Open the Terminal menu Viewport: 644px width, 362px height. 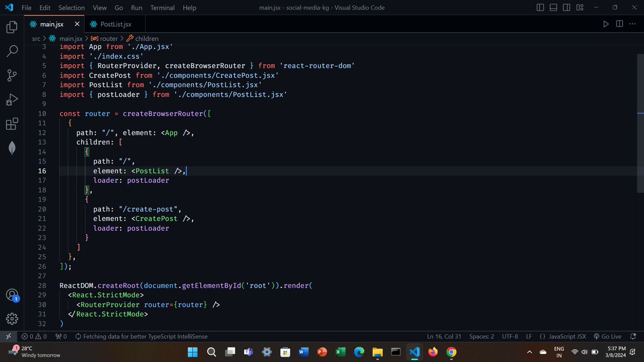[x=162, y=8]
